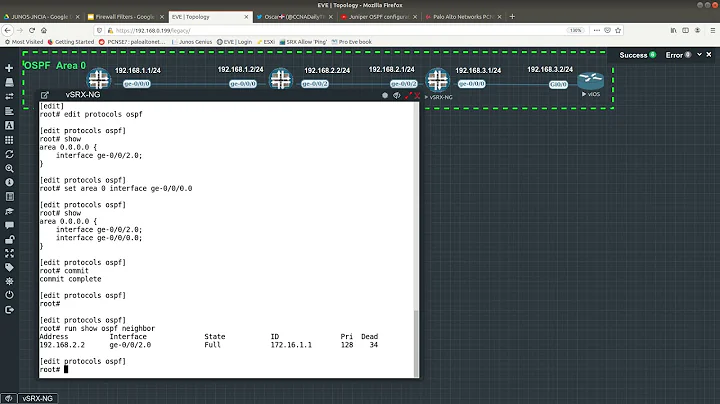Click the vSRX-NG taskbar tab at bottom
This screenshot has width=720, height=404.
point(38,398)
